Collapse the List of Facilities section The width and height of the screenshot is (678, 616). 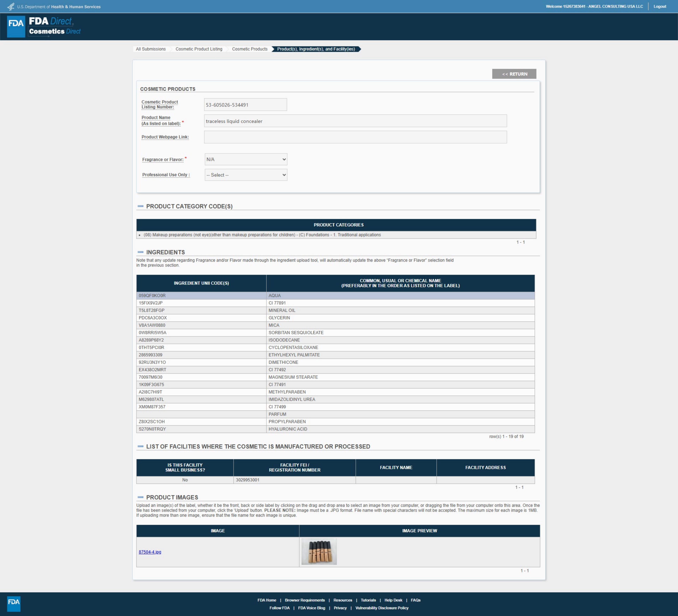[141, 446]
